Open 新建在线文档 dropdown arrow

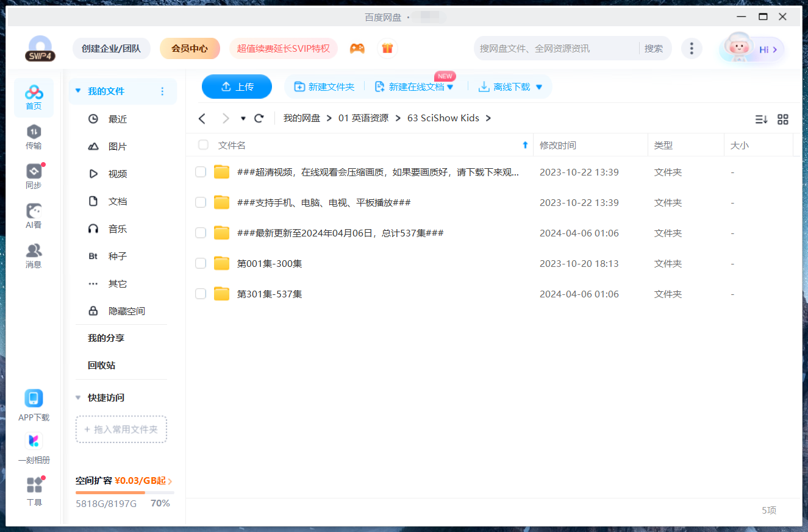pos(451,87)
